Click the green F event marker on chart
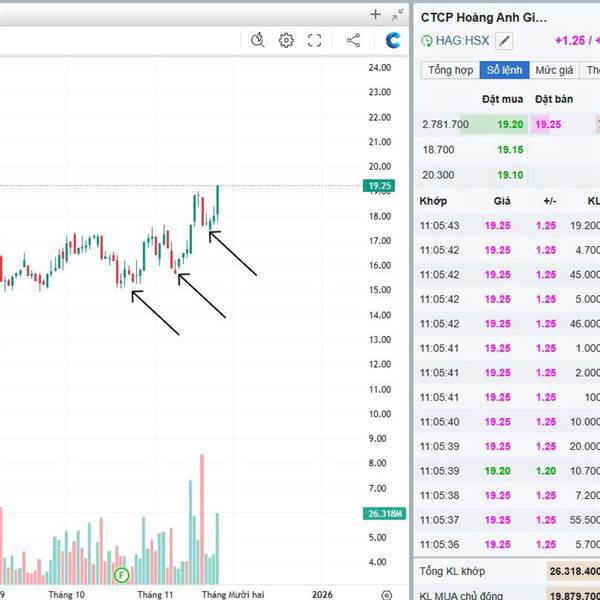Image resolution: width=600 pixels, height=600 pixels. (121, 574)
